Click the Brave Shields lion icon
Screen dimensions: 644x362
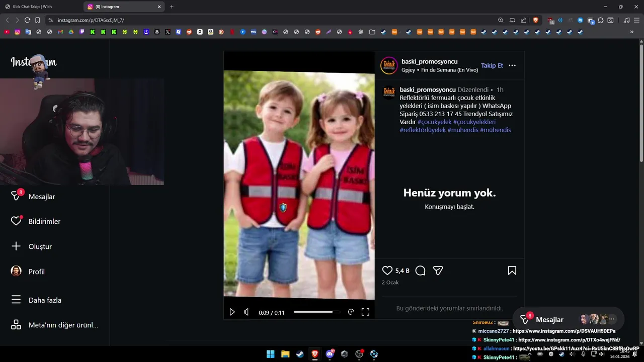click(536, 20)
